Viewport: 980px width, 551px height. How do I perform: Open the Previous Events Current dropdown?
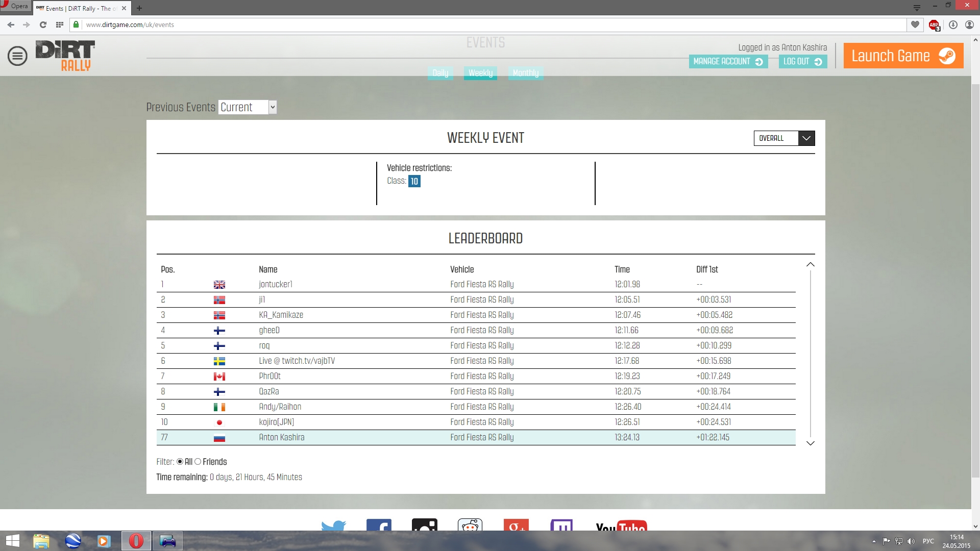248,107
